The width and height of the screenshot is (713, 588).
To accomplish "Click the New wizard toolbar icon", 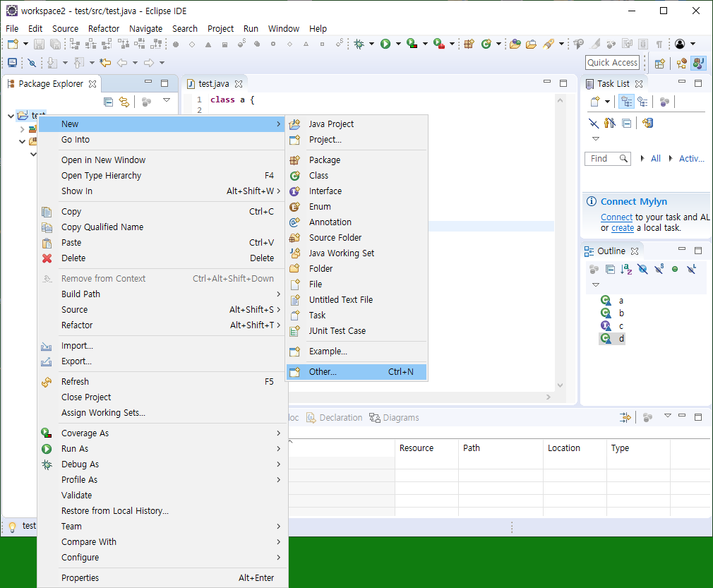I will click(x=13, y=44).
